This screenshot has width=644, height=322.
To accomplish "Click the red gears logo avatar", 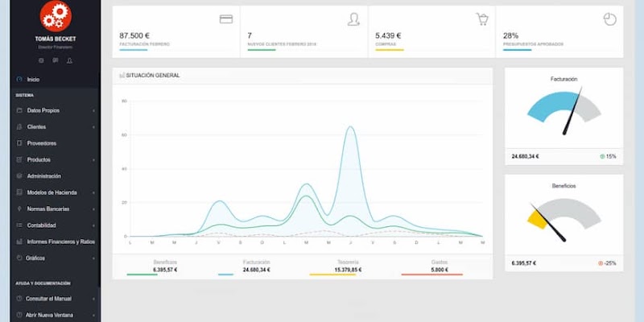I will point(56,15).
